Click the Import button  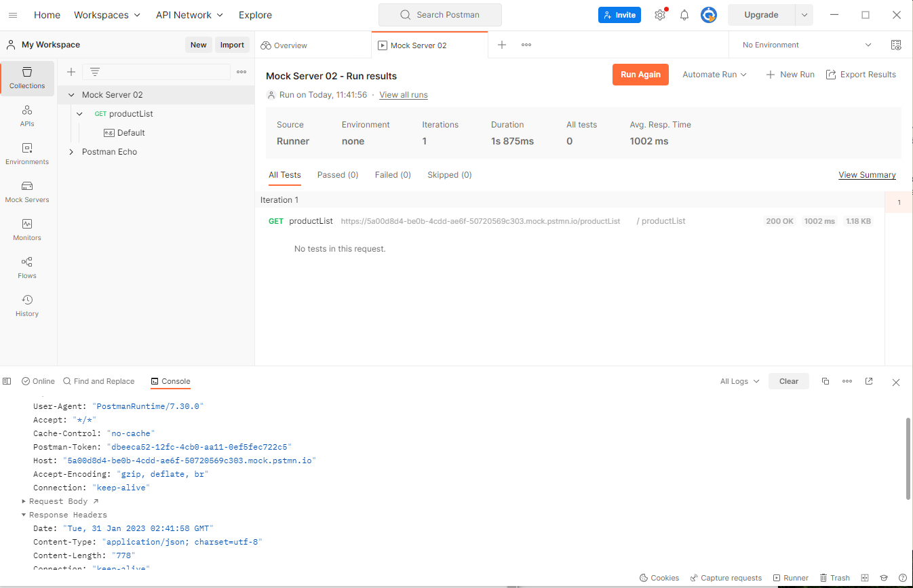click(232, 45)
